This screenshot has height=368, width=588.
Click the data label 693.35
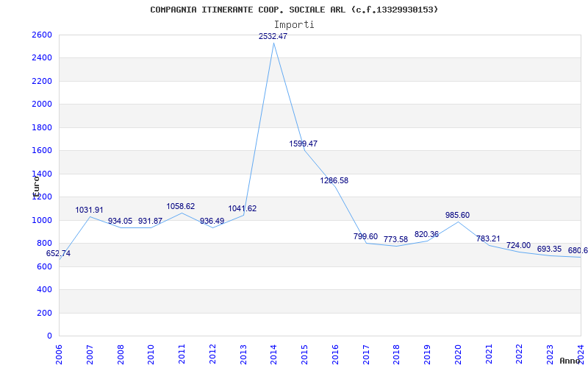(x=549, y=250)
